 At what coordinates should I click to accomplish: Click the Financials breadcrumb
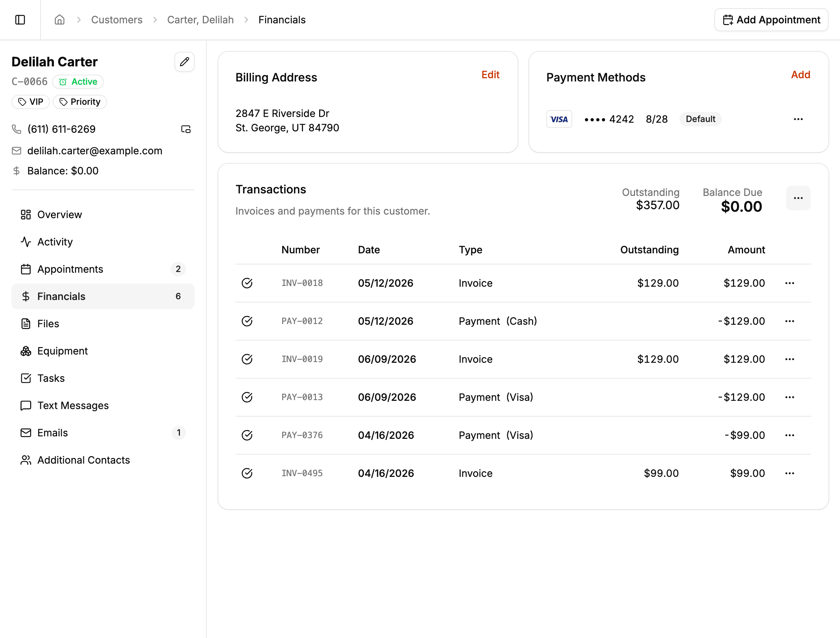(282, 20)
